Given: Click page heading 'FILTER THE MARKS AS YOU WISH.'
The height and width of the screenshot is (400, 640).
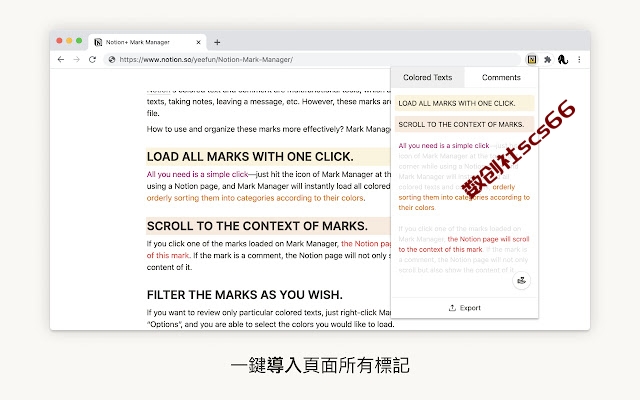Looking at the screenshot, I should point(244,295).
